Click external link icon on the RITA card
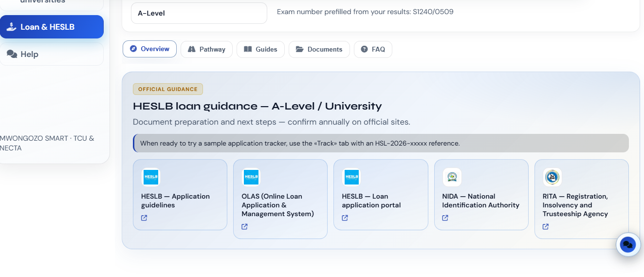This screenshot has height=277, width=644. coord(546,226)
